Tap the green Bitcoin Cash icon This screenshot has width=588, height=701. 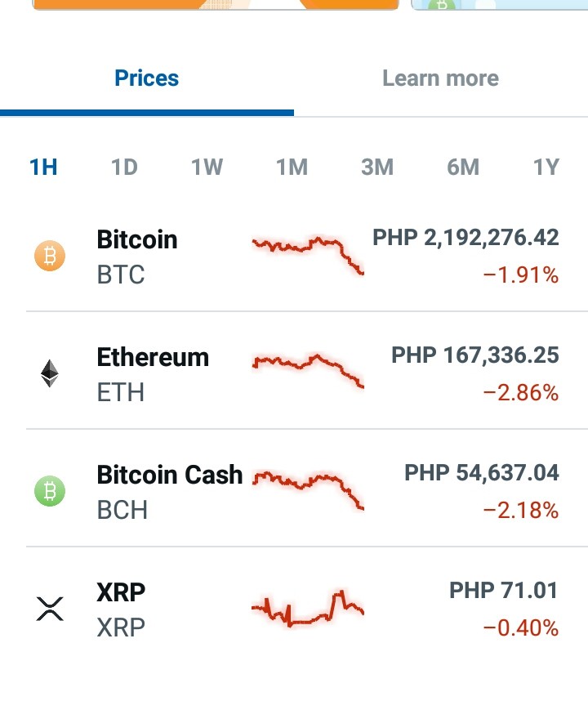[x=50, y=491]
